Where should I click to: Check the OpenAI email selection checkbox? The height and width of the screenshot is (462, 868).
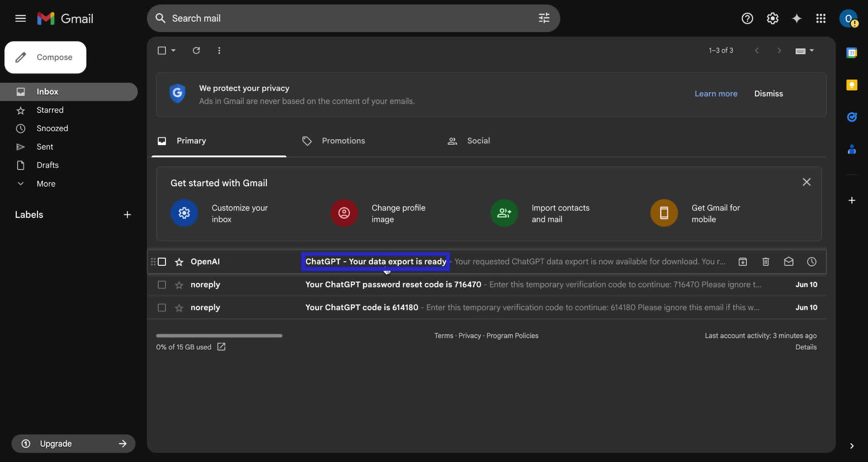tap(161, 262)
